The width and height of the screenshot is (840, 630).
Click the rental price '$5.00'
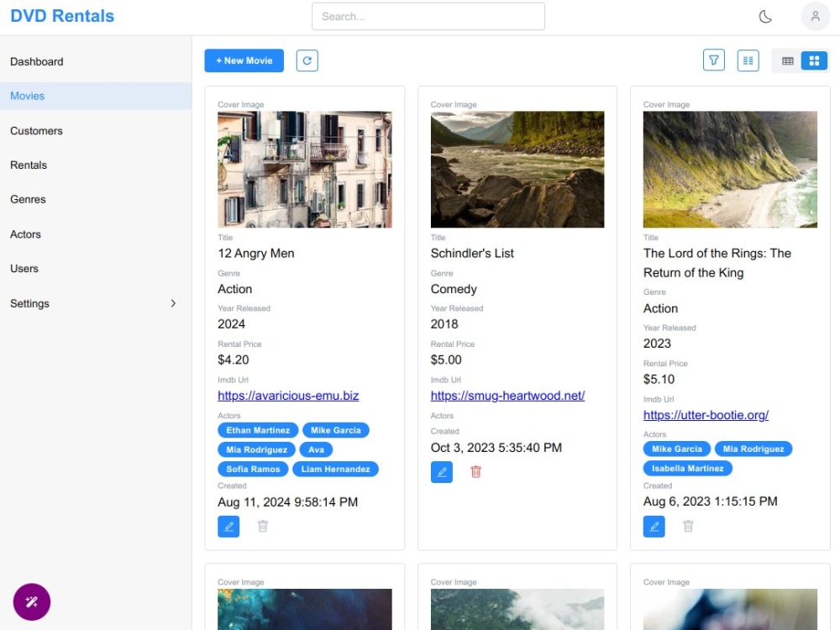446,360
